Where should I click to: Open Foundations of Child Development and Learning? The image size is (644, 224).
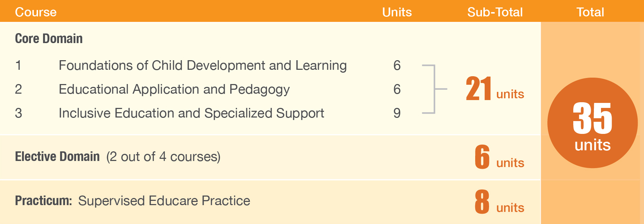coord(203,66)
